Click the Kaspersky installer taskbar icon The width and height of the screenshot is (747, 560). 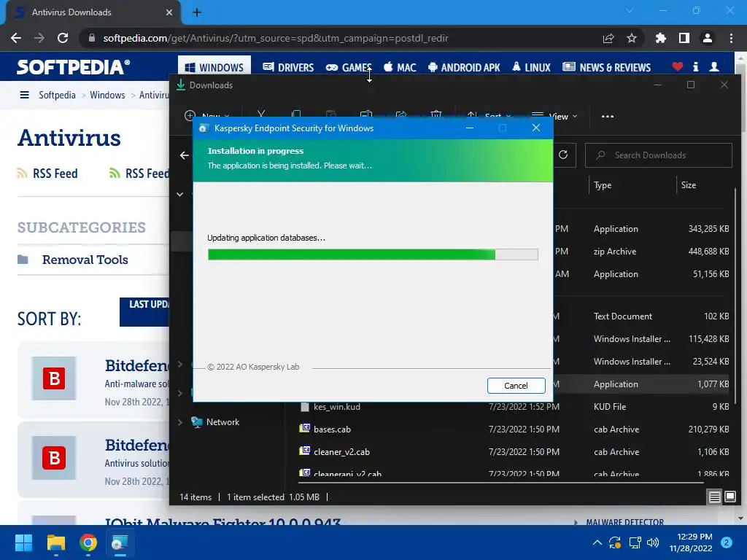pyautogui.click(x=120, y=542)
